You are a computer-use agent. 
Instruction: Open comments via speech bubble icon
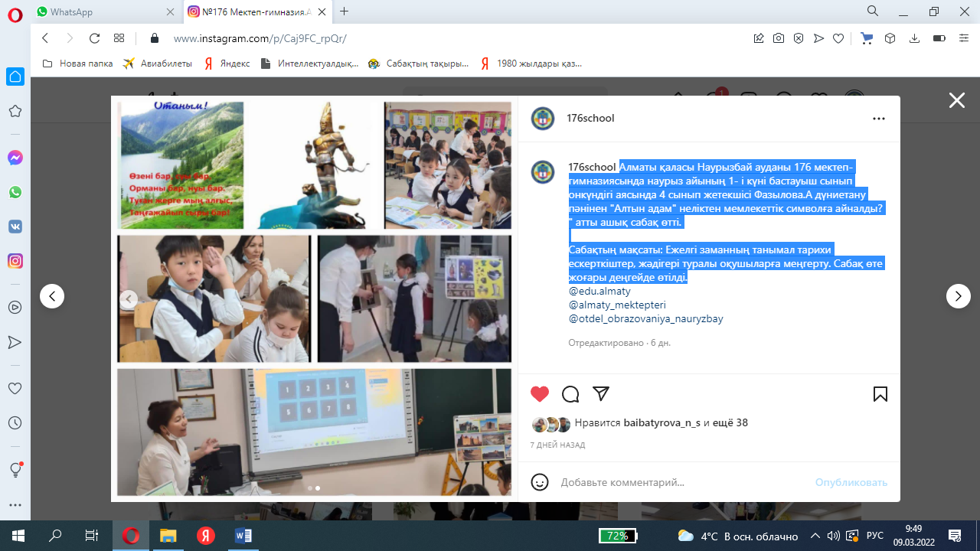[x=570, y=394]
